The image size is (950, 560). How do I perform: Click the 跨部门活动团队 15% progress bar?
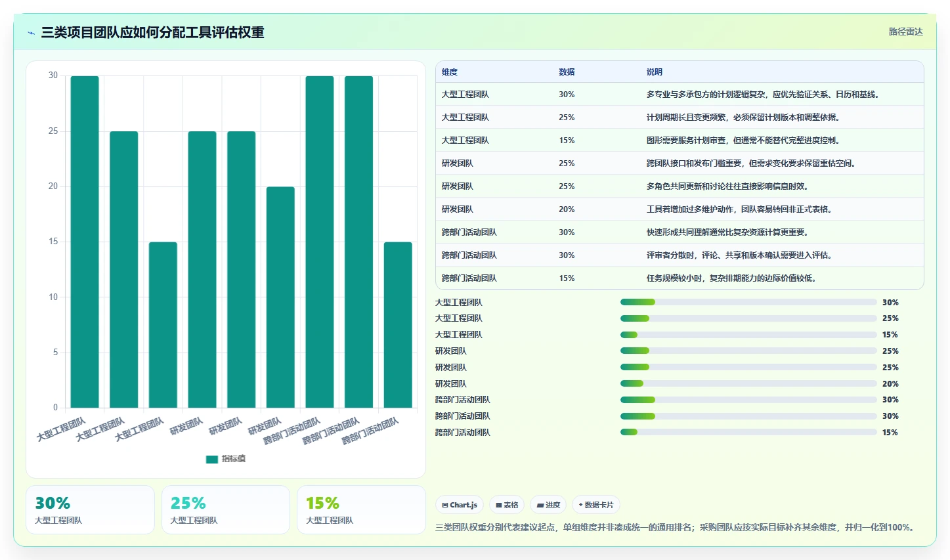pos(748,432)
